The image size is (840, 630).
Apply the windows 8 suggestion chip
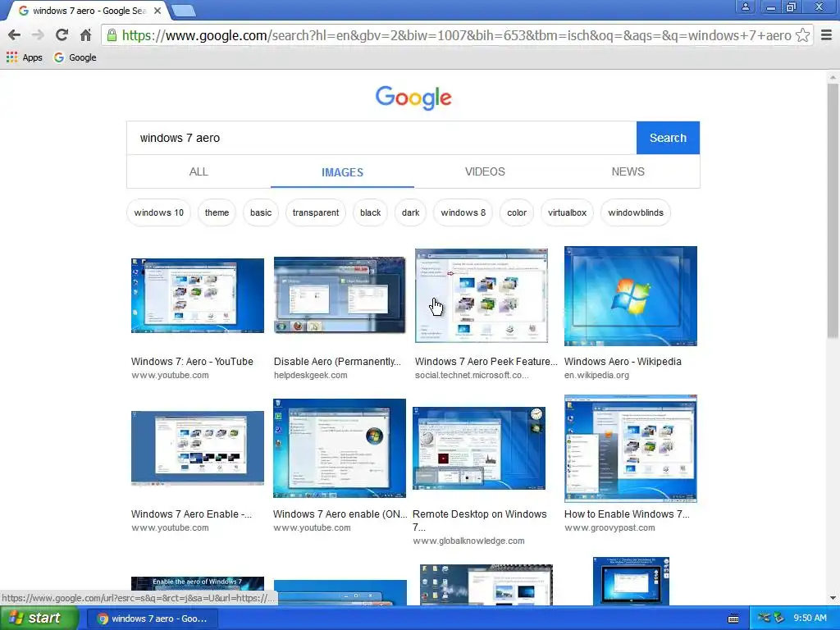click(463, 212)
